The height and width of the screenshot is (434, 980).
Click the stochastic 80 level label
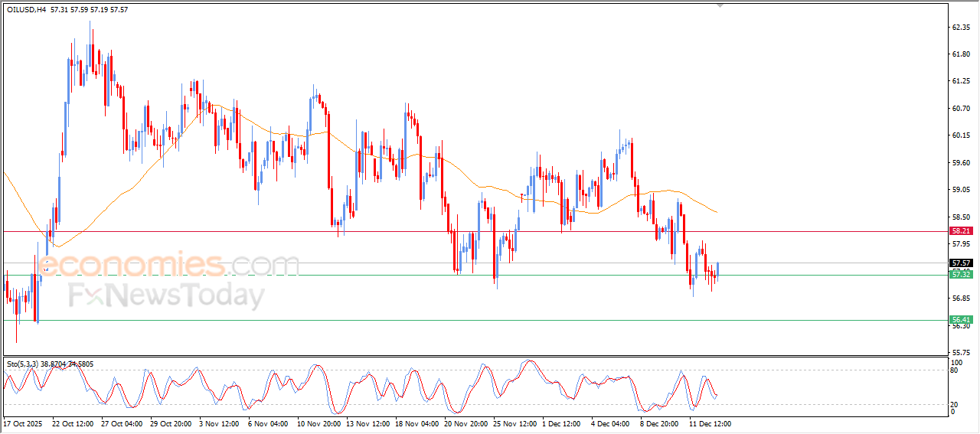point(955,370)
